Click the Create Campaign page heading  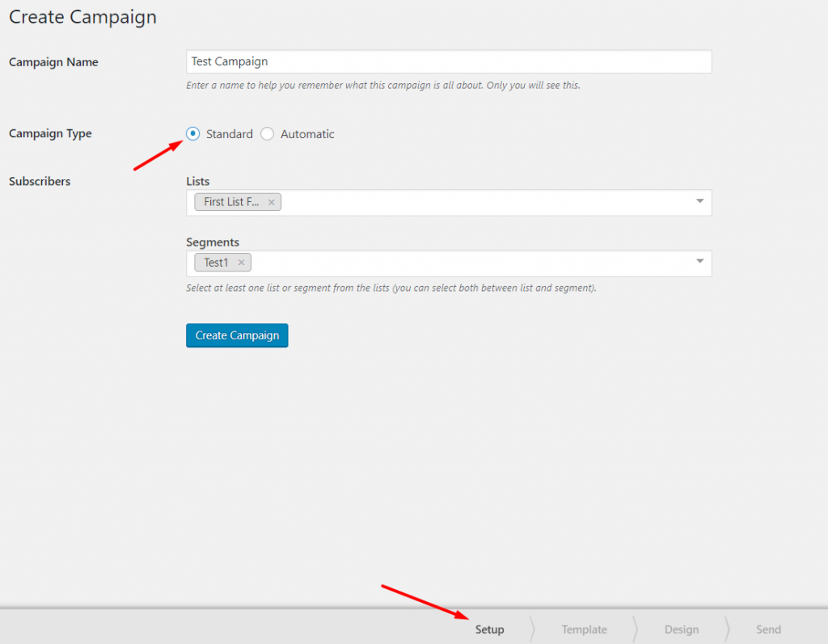tap(83, 17)
